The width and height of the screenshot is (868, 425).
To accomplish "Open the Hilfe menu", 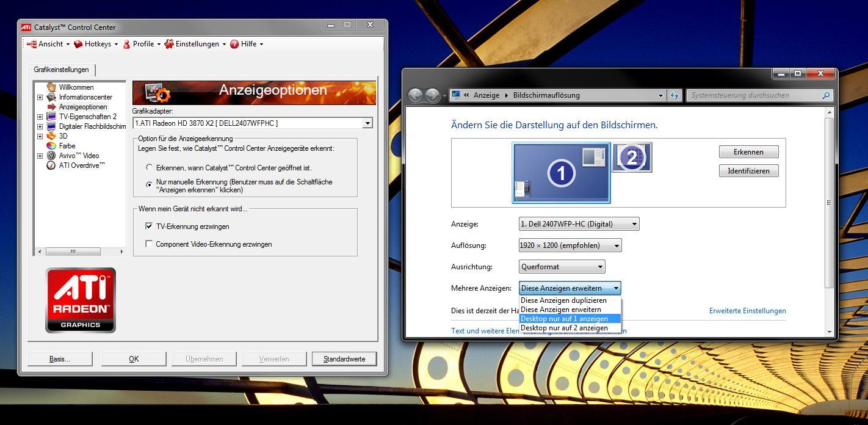I will pos(247,44).
